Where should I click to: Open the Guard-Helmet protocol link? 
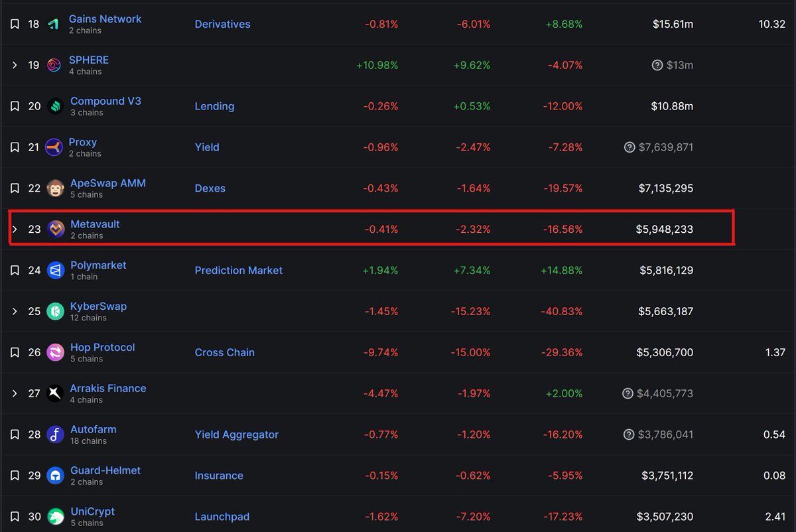pyautogui.click(x=105, y=471)
